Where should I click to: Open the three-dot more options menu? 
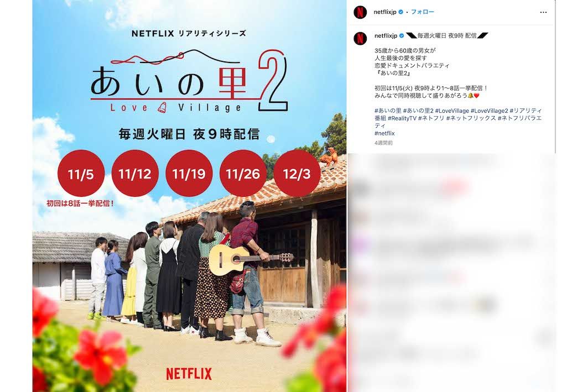click(x=543, y=12)
